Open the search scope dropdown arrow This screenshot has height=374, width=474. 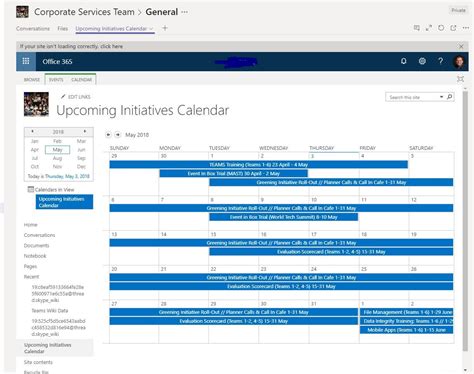[x=441, y=97]
